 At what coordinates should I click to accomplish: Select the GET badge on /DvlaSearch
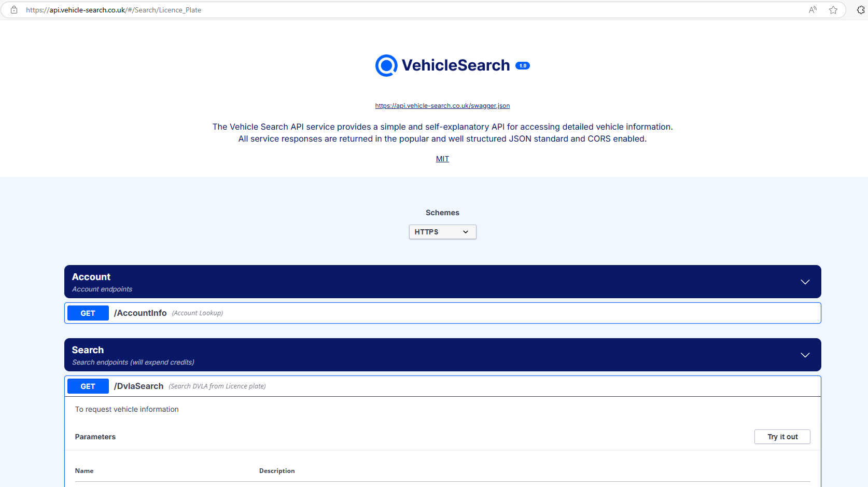coord(88,386)
